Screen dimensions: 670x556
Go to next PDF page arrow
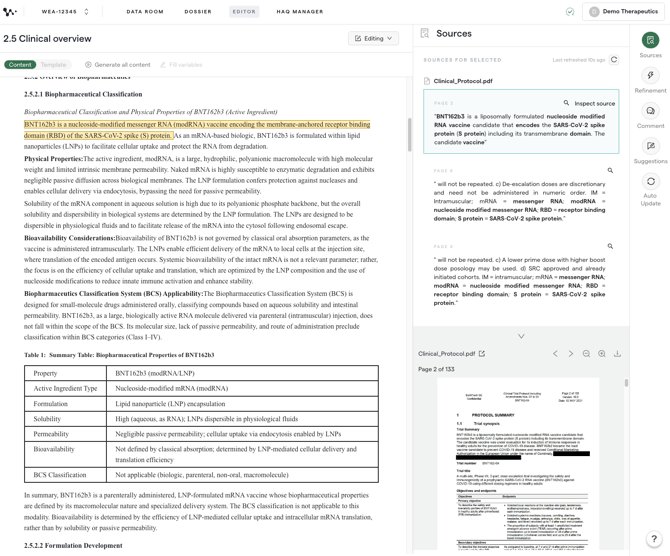point(570,353)
